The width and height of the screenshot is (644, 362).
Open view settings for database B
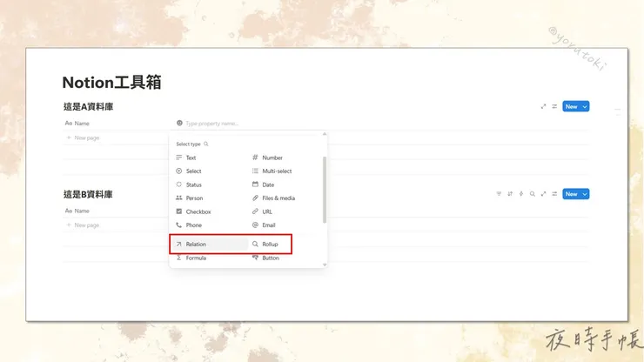[x=554, y=194]
